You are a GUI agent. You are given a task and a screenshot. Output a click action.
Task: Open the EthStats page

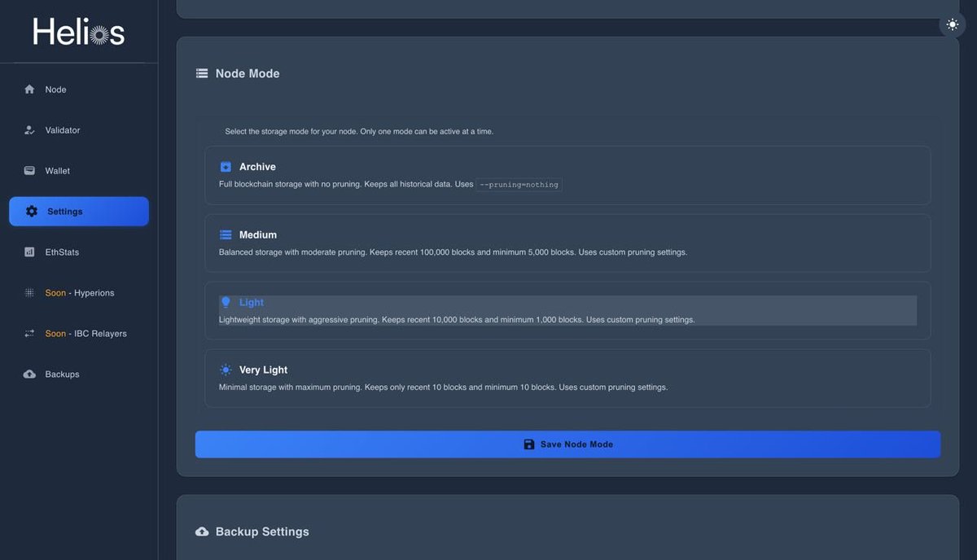point(79,252)
